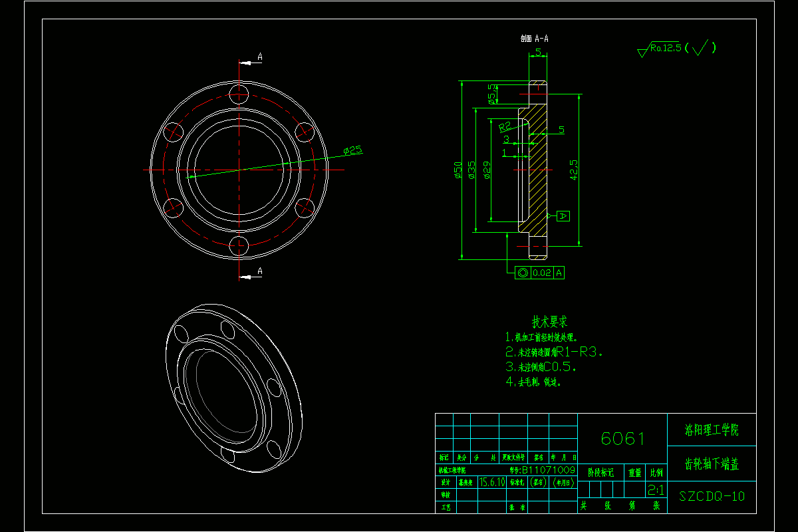Select the student number 'B11071009'

[548, 470]
